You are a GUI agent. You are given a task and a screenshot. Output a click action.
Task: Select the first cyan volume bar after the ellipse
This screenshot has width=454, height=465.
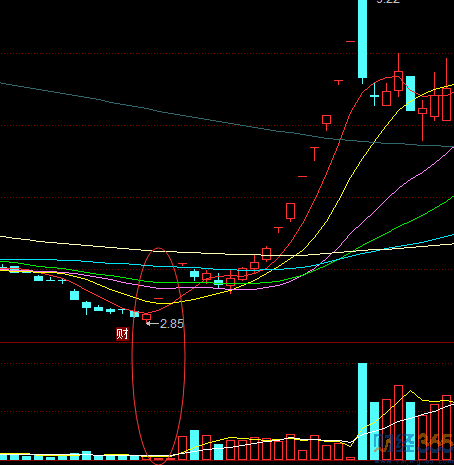[194, 445]
